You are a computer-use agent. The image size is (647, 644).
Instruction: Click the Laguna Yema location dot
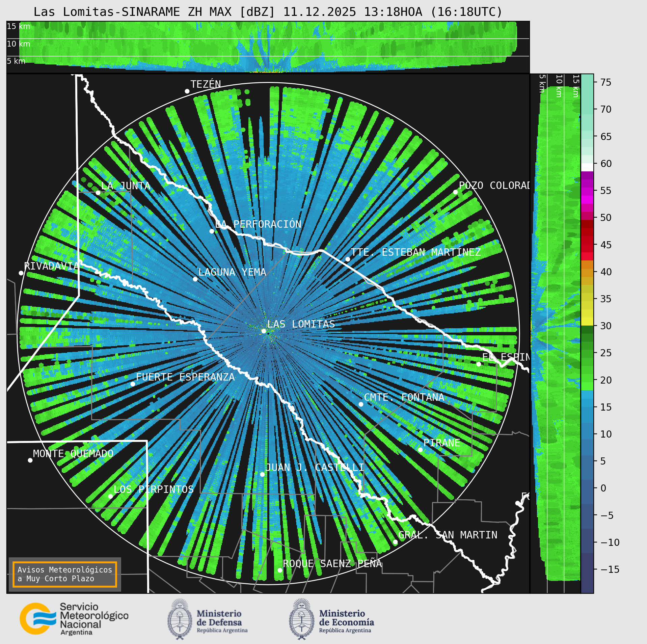click(195, 279)
